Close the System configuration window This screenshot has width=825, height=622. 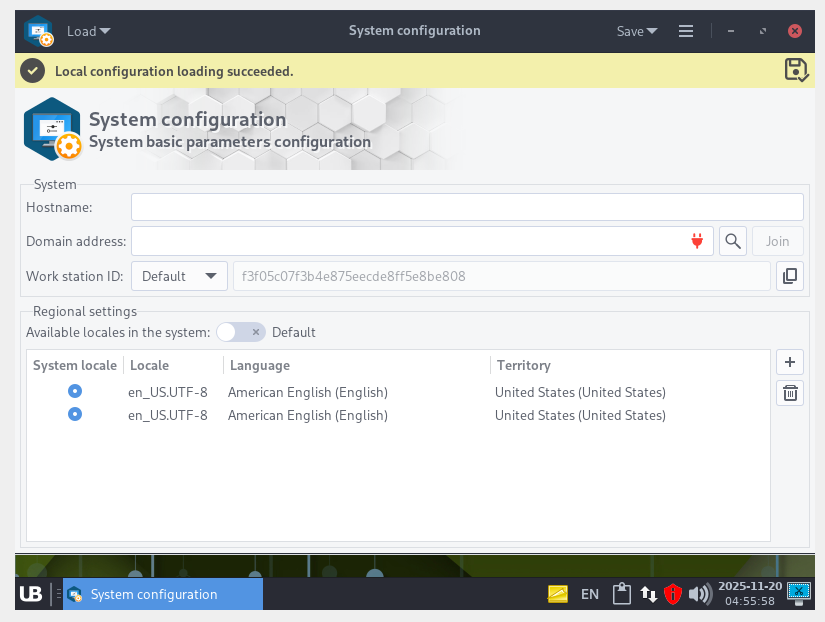(x=795, y=31)
